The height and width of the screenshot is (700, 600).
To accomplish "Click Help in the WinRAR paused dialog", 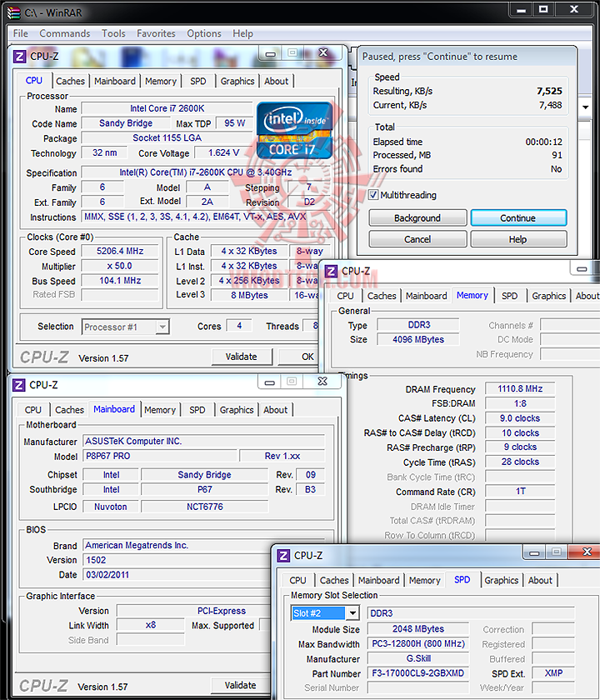I will click(x=518, y=239).
